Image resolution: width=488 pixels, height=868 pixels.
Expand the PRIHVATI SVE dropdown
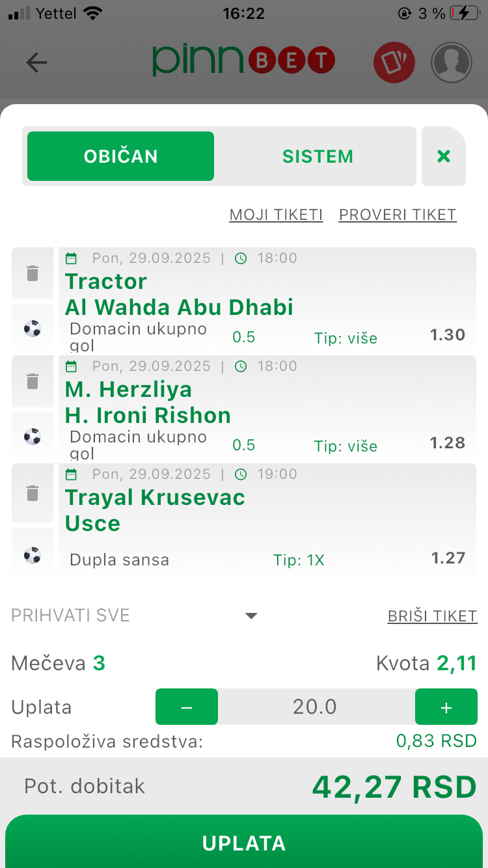[251, 616]
